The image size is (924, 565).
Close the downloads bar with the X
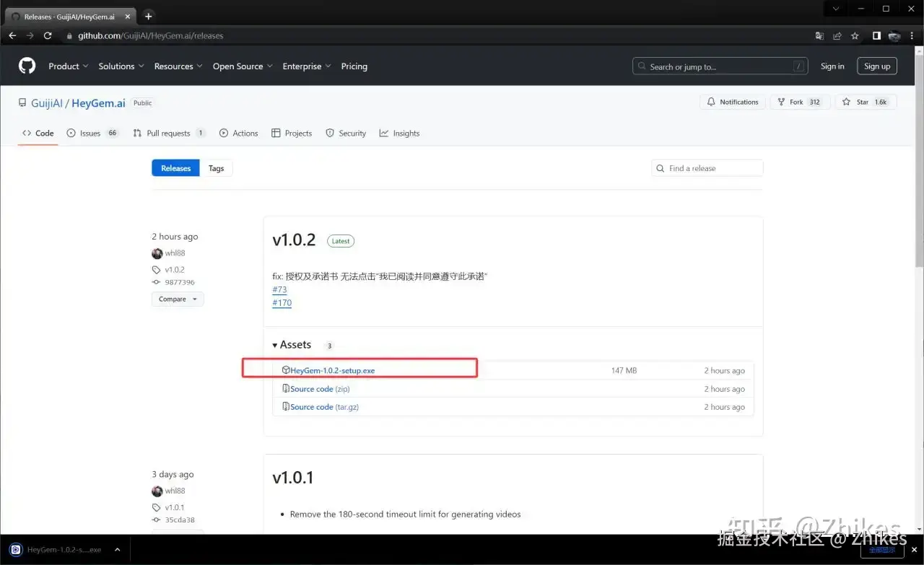pyautogui.click(x=915, y=551)
